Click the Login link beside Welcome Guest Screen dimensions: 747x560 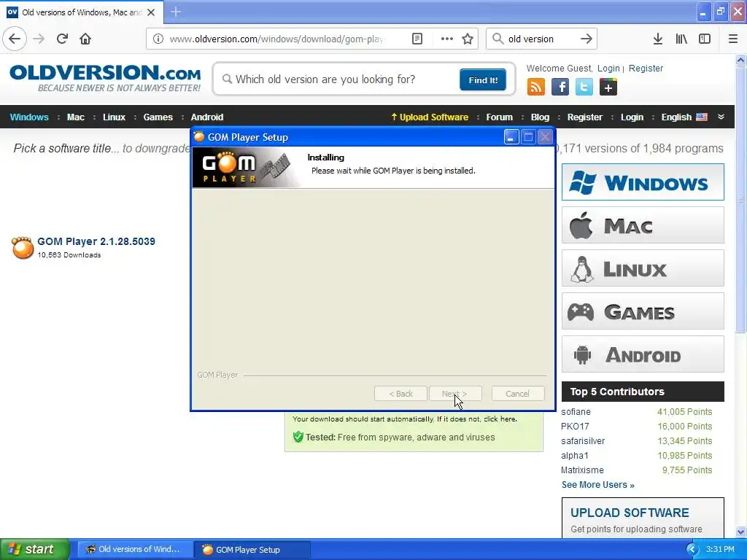pyautogui.click(x=608, y=68)
